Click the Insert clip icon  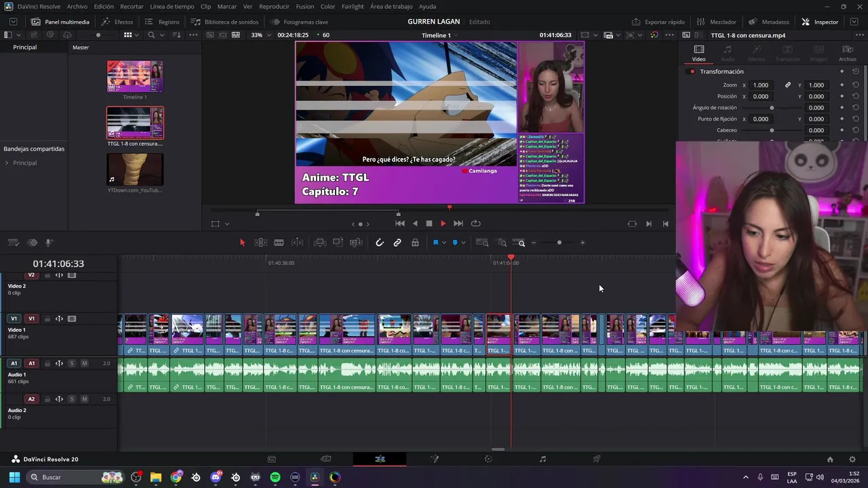pos(319,243)
